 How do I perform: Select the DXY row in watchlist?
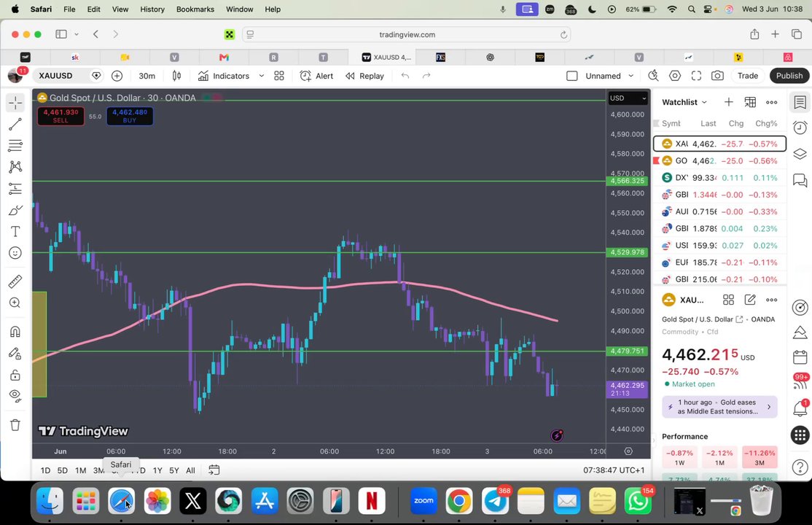(720, 178)
